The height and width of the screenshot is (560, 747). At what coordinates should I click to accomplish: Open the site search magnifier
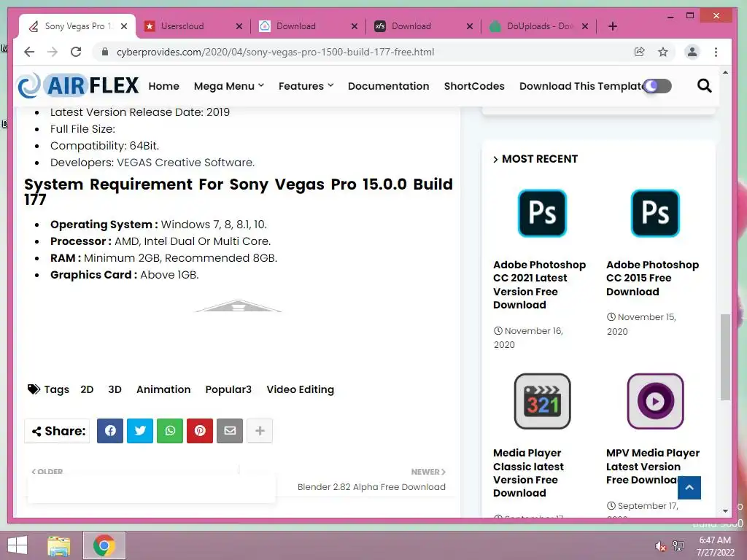tap(704, 86)
